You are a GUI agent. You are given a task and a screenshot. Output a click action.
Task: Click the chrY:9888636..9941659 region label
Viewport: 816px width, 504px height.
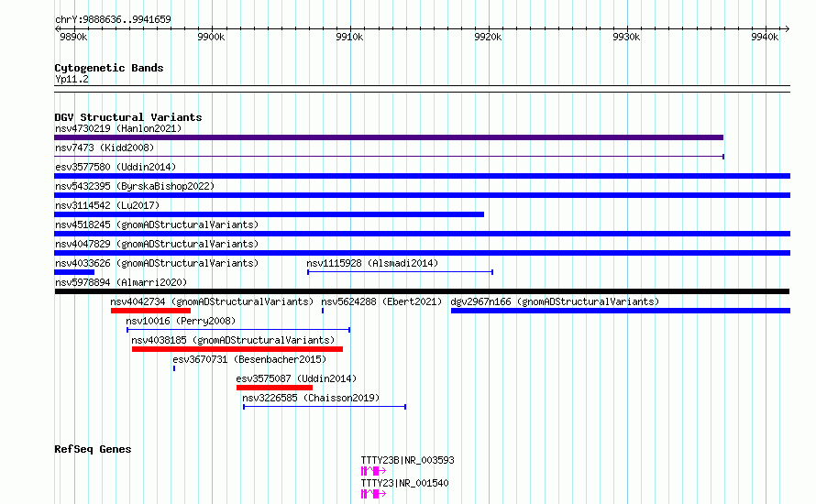pyautogui.click(x=113, y=20)
